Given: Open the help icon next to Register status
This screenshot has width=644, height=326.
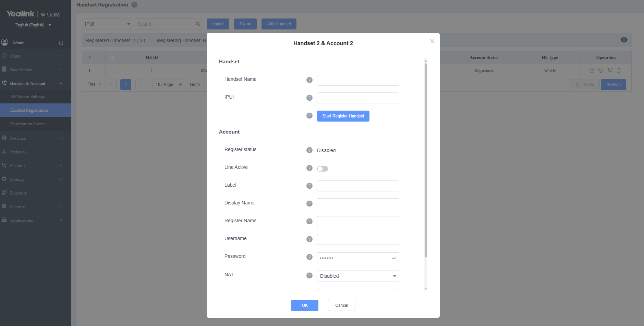Looking at the screenshot, I should [x=309, y=150].
